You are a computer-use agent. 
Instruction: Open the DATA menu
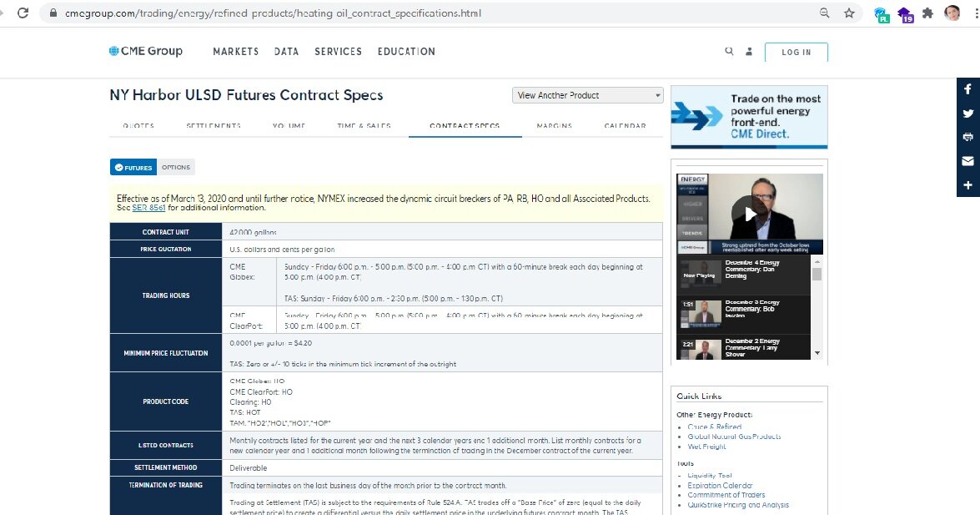[x=286, y=51]
